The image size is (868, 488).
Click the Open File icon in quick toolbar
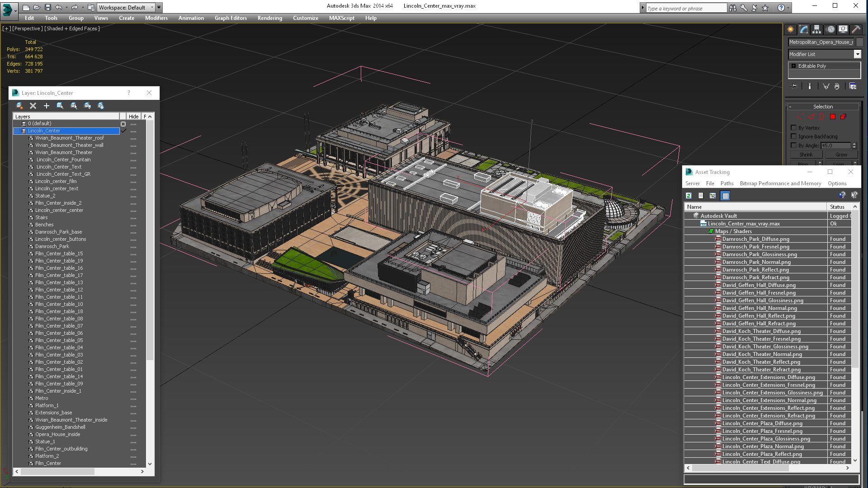(37, 7)
